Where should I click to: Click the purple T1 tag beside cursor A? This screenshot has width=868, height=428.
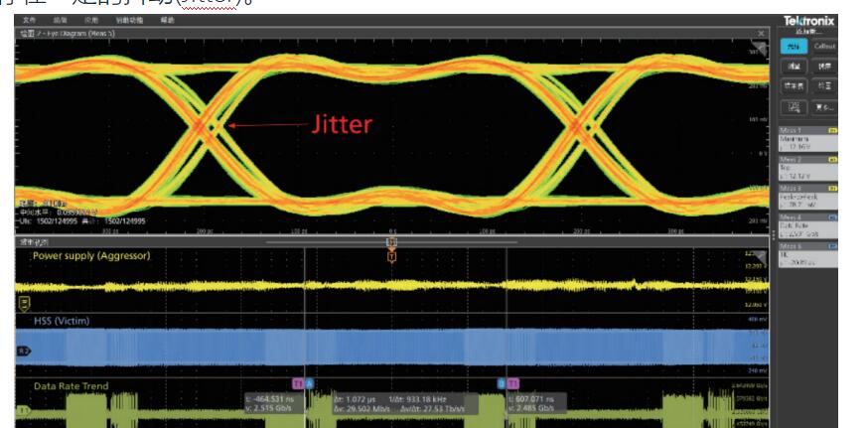[x=298, y=383]
